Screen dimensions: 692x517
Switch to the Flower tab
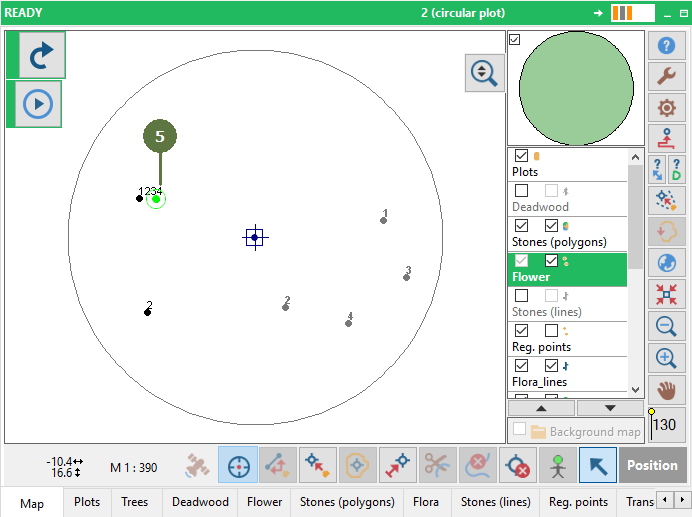pyautogui.click(x=264, y=502)
